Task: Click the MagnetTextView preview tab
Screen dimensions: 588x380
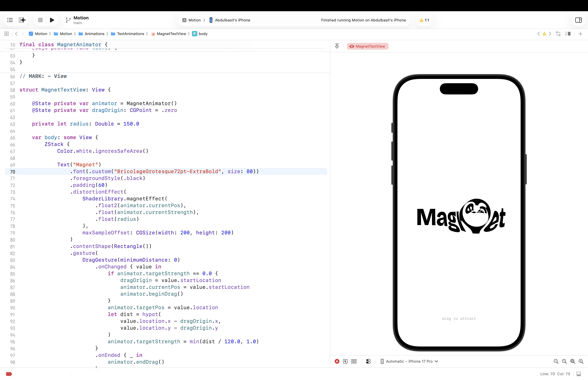Action: [x=367, y=46]
